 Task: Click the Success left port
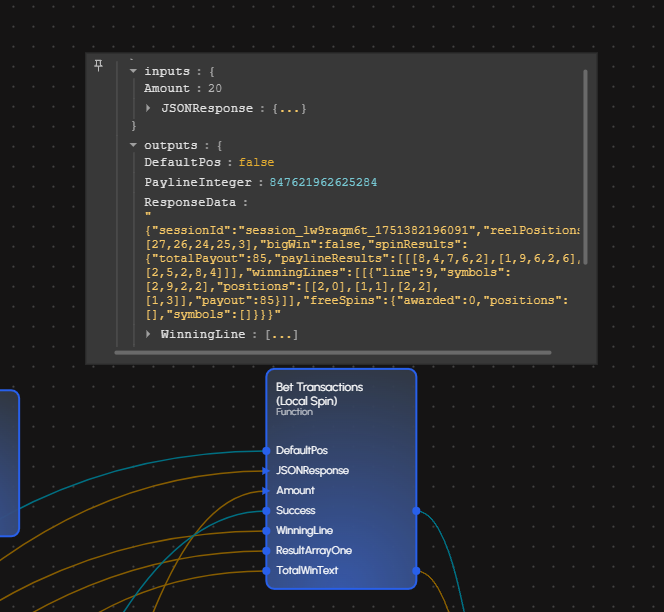266,511
